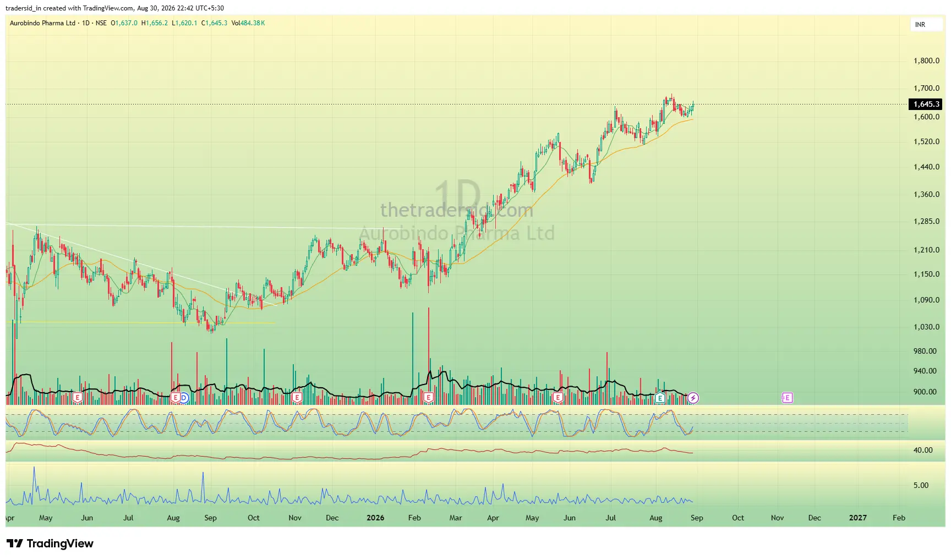Click the 1,700.0 price axis label

pos(926,88)
